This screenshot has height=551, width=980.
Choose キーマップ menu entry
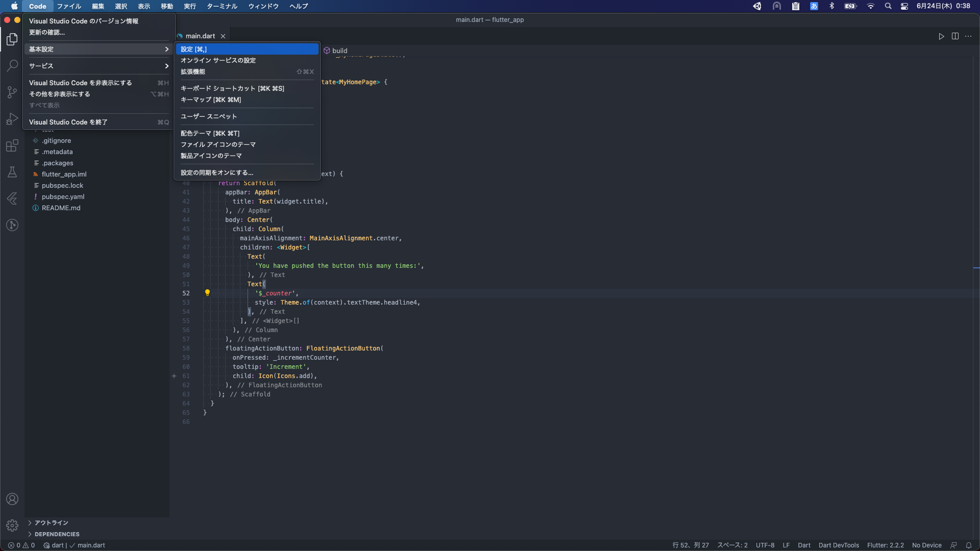coord(247,99)
